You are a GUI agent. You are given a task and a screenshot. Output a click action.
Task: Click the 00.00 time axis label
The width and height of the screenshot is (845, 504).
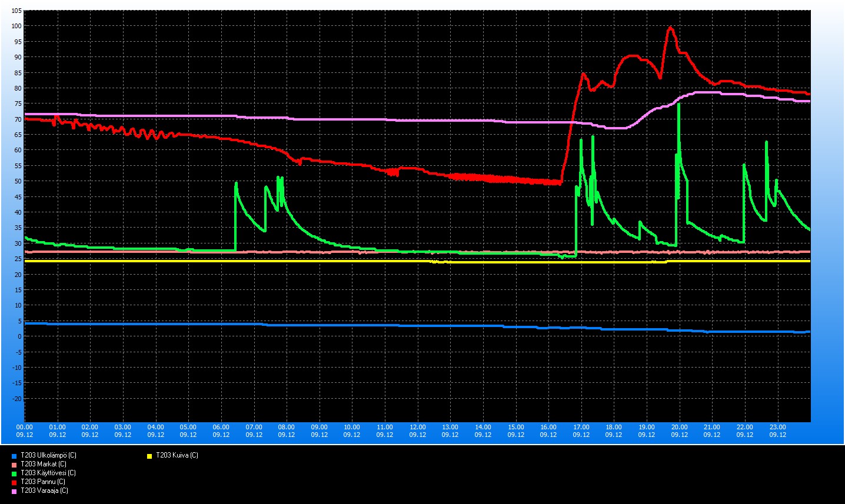[x=25, y=427]
